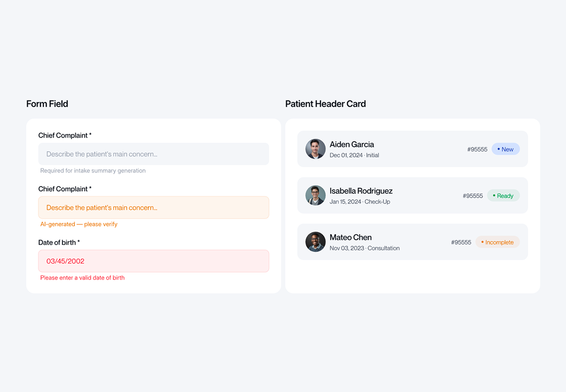
Task: Select the Mateo Chen patient name
Action: (350, 237)
